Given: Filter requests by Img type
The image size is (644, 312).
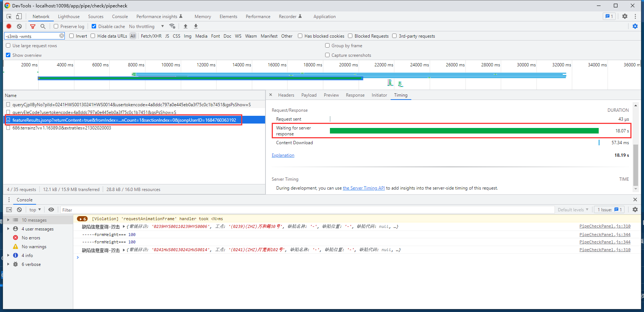Looking at the screenshot, I should click(188, 36).
